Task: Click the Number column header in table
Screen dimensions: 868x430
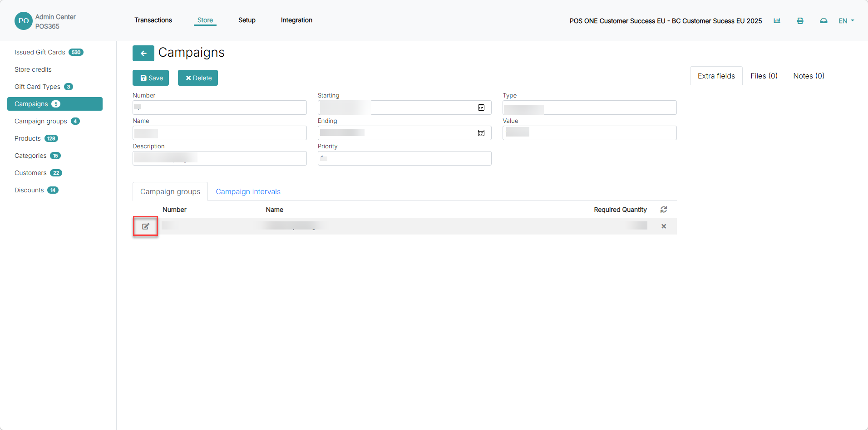Action: 174,210
